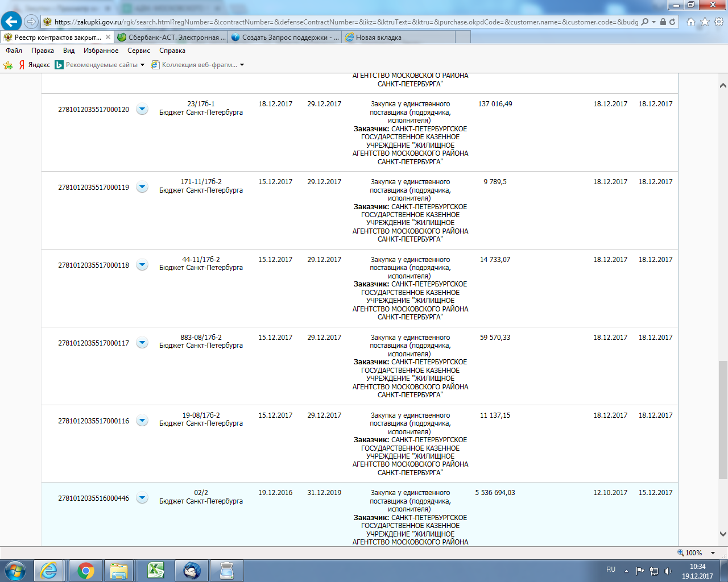Open contract number 2781012035517000118
This screenshot has width=728, height=582.
click(x=93, y=265)
